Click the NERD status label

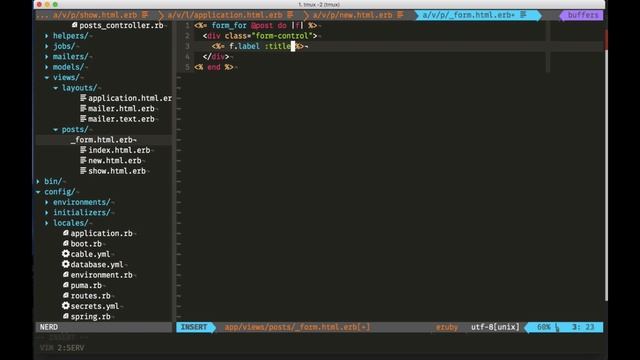(49, 327)
